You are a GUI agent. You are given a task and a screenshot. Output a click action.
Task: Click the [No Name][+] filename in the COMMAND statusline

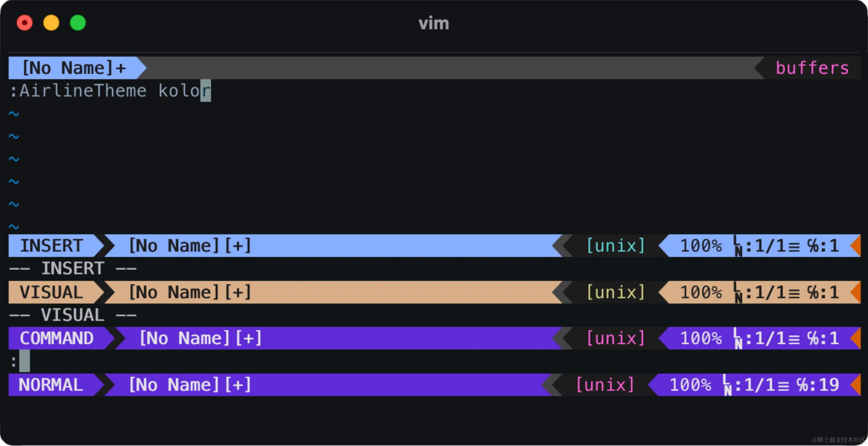click(x=200, y=338)
